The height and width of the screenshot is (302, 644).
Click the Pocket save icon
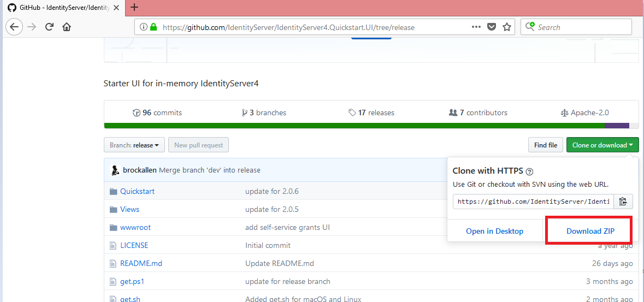(x=492, y=27)
